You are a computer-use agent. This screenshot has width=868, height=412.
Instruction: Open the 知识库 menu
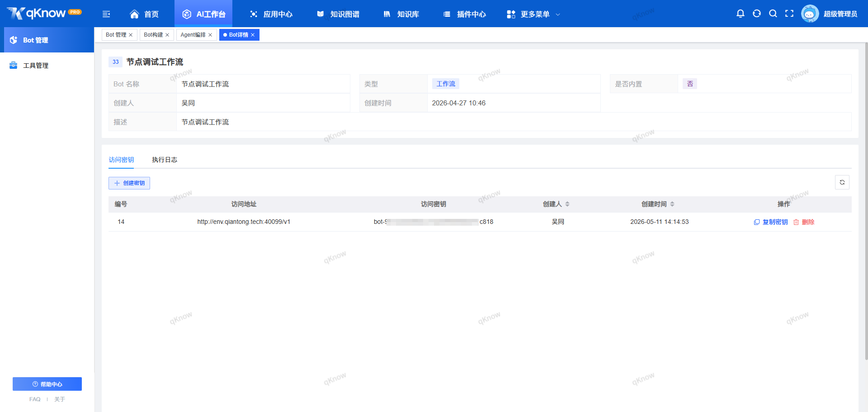[401, 14]
